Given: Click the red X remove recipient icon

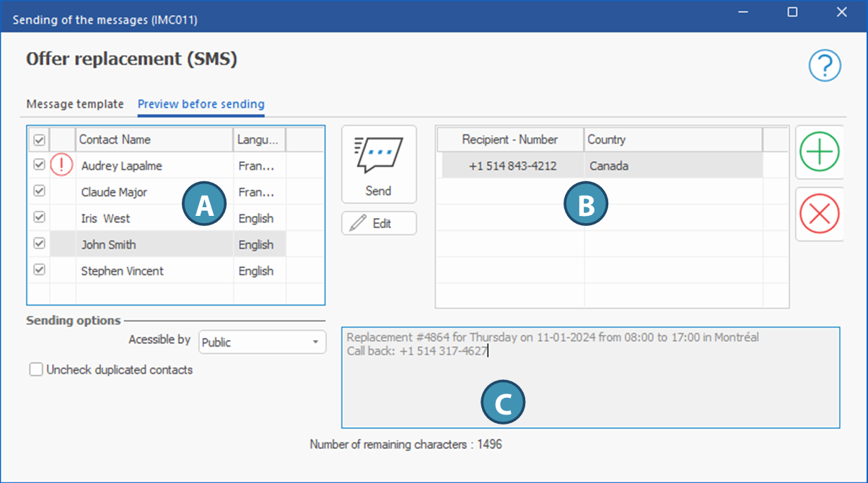Looking at the screenshot, I should (x=820, y=214).
